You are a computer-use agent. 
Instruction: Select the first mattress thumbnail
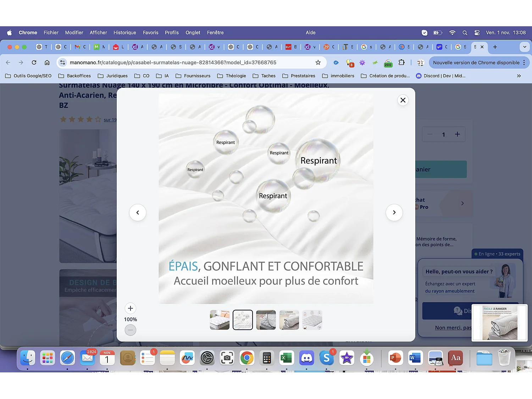coord(220,320)
